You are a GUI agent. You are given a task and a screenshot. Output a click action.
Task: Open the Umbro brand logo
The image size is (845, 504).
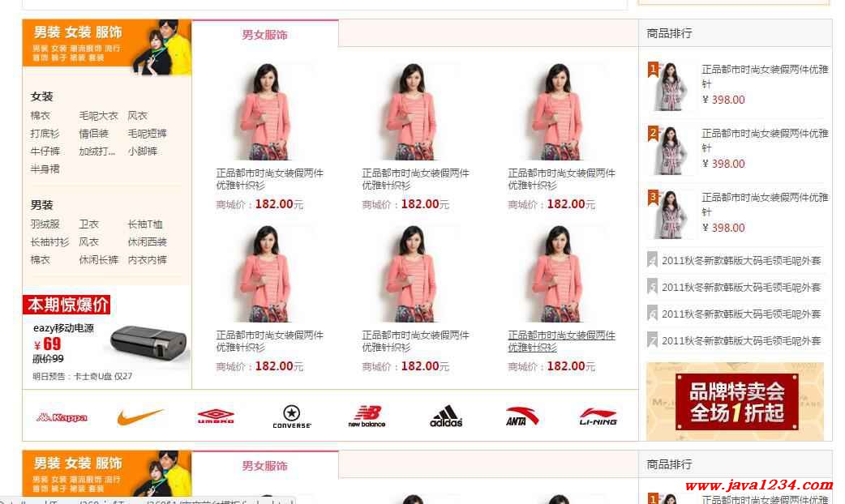[216, 416]
